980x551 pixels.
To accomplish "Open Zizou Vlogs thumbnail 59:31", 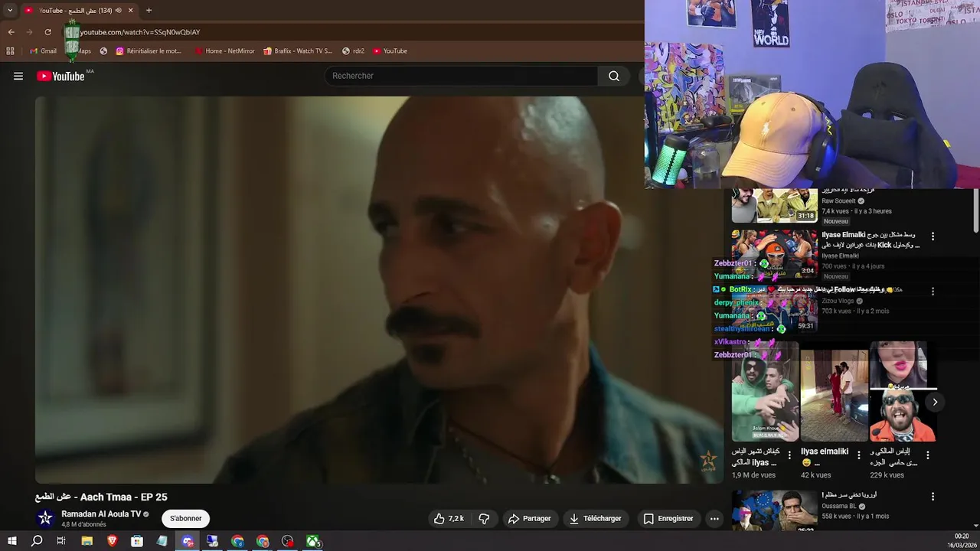I will pyautogui.click(x=774, y=308).
